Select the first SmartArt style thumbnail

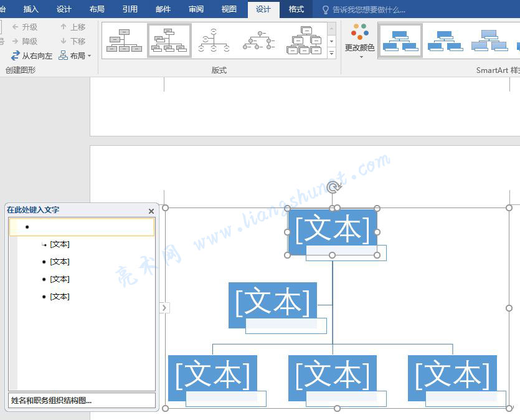[x=400, y=41]
